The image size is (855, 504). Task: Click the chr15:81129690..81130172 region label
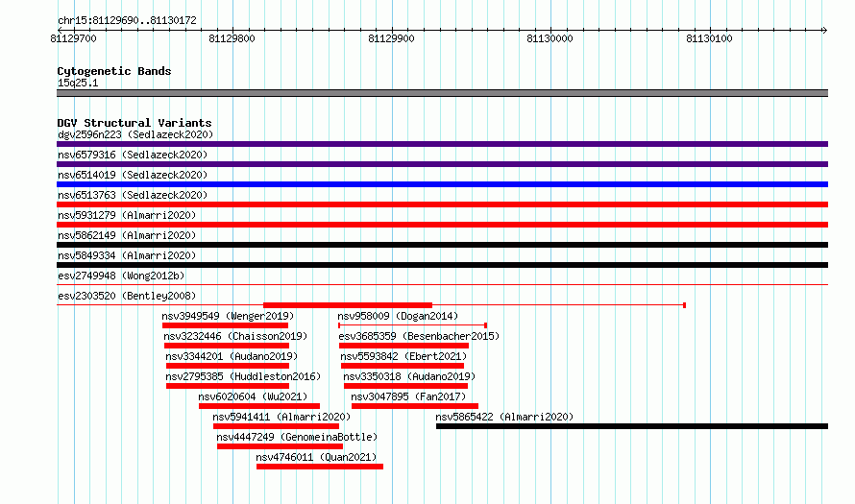click(x=127, y=21)
